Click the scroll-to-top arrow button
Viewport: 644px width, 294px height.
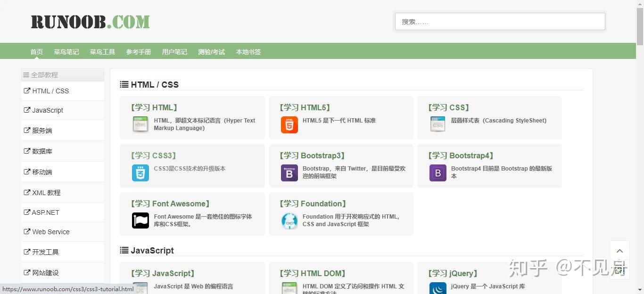(620, 251)
